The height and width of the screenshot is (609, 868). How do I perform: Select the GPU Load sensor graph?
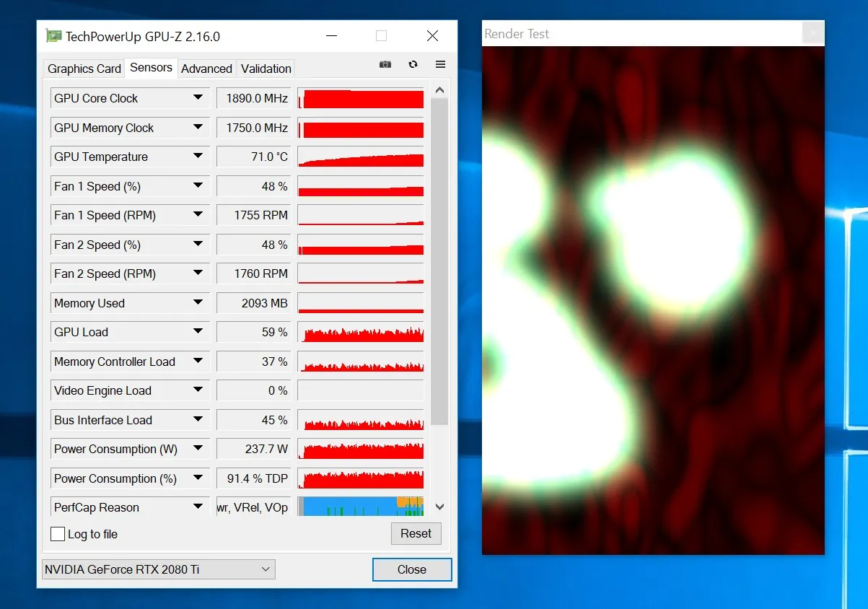360,332
